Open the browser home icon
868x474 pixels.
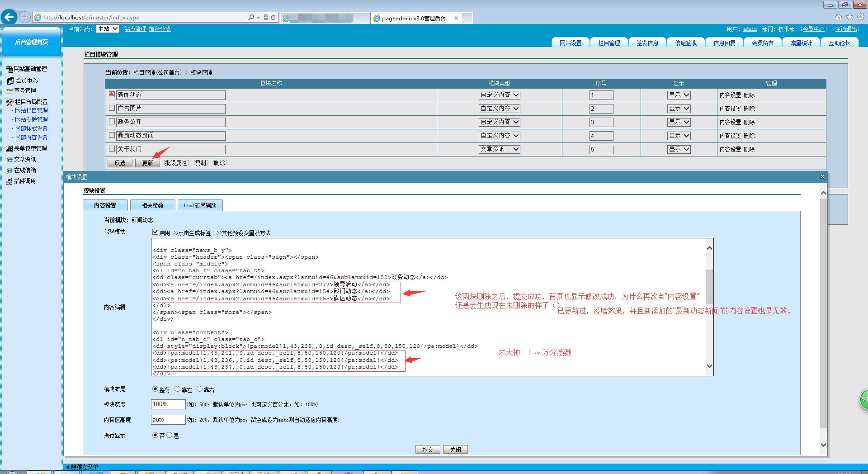coord(839,17)
